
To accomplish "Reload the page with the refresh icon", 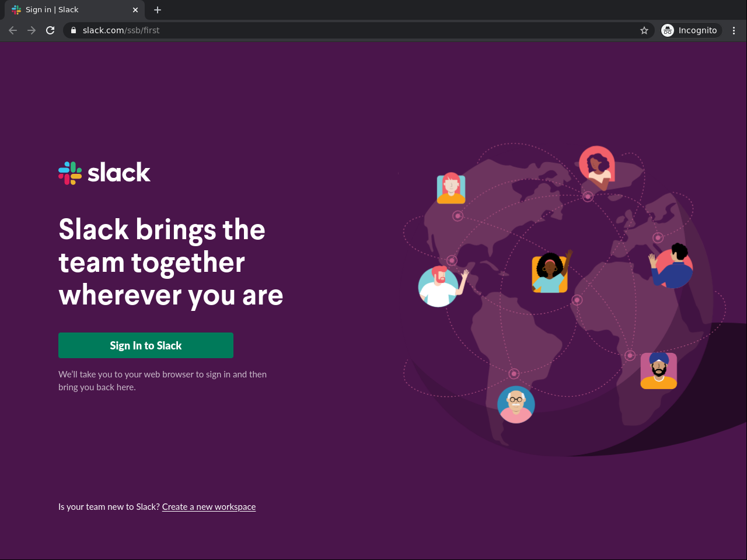I will click(x=50, y=30).
